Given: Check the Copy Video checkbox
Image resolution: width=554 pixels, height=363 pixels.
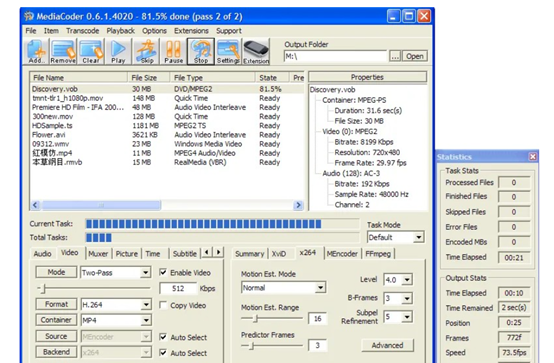Looking at the screenshot, I should 163,305.
